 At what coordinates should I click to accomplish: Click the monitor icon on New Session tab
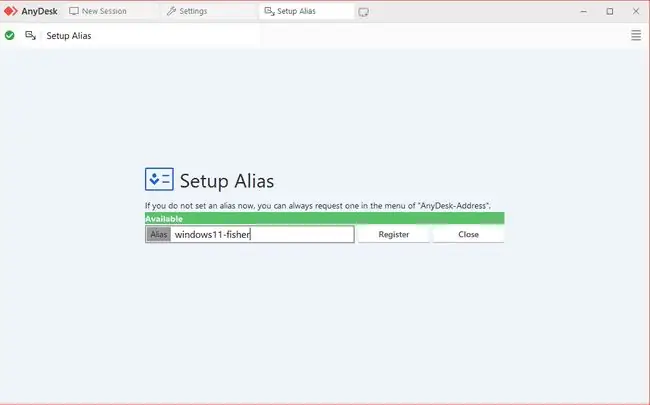point(74,11)
